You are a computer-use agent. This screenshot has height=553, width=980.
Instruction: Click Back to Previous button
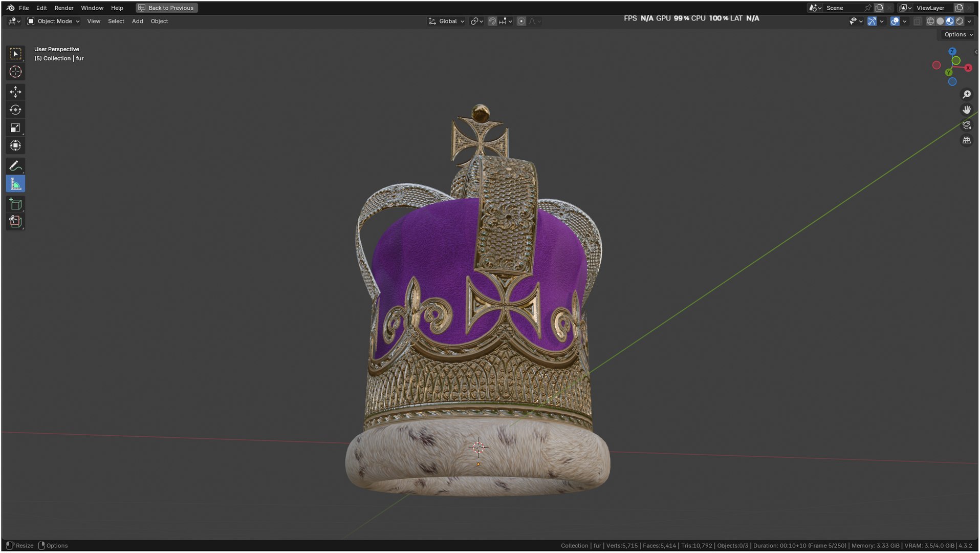click(167, 8)
